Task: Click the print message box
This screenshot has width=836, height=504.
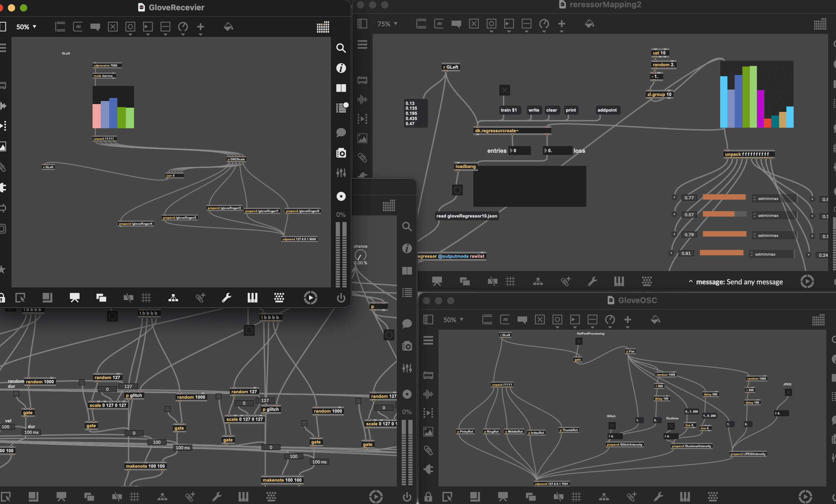Action: (571, 110)
